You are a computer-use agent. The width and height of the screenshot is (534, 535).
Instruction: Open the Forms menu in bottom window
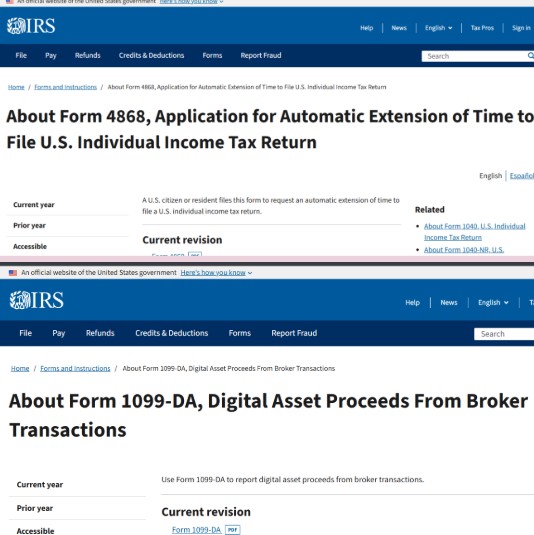[240, 333]
